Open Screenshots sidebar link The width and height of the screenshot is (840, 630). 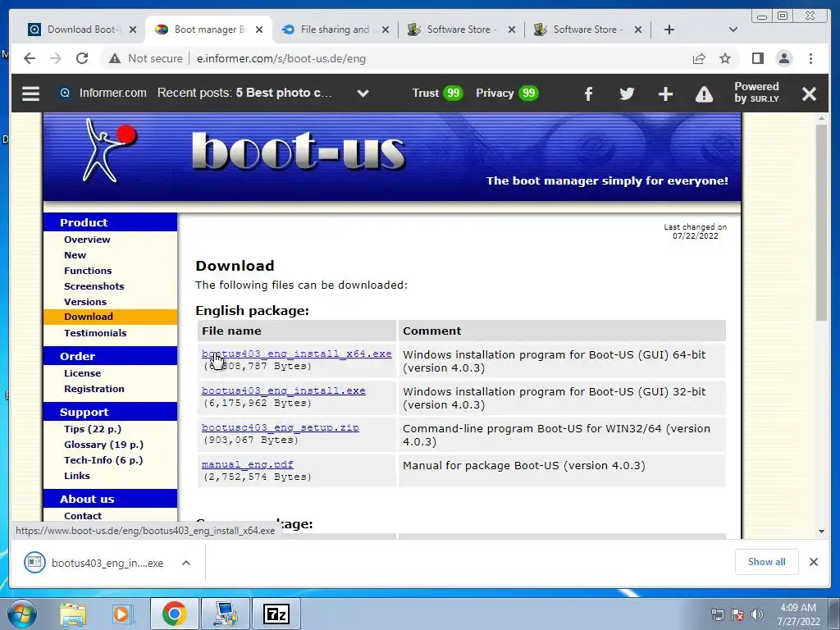point(94,286)
